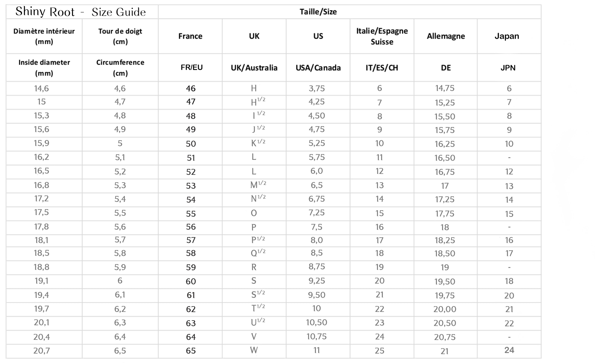595x364 pixels.
Task: Click the France column header
Action: point(190,36)
